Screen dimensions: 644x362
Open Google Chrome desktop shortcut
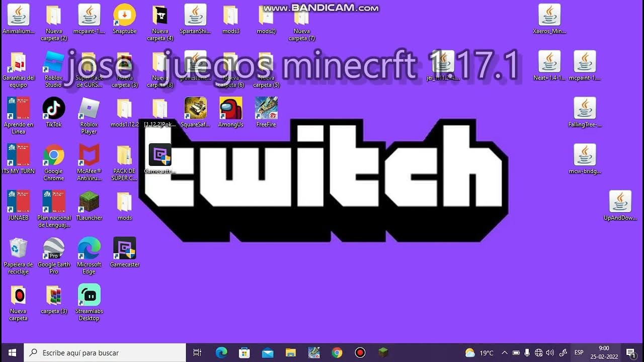coord(53,155)
